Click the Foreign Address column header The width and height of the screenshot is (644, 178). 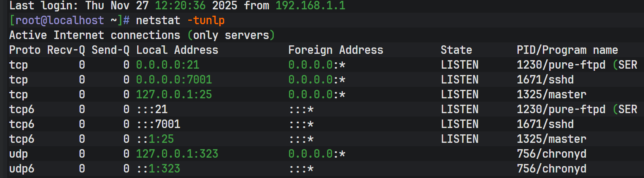pos(336,50)
